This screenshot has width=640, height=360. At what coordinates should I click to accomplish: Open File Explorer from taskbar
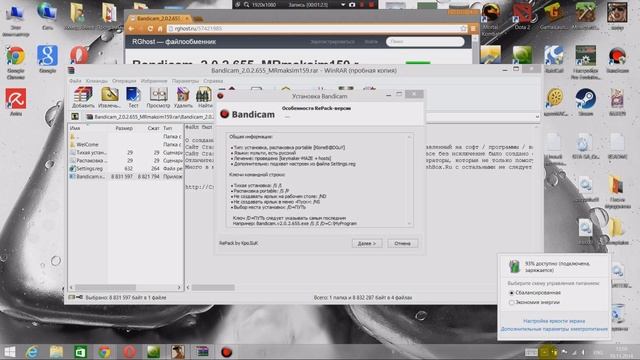[56, 352]
